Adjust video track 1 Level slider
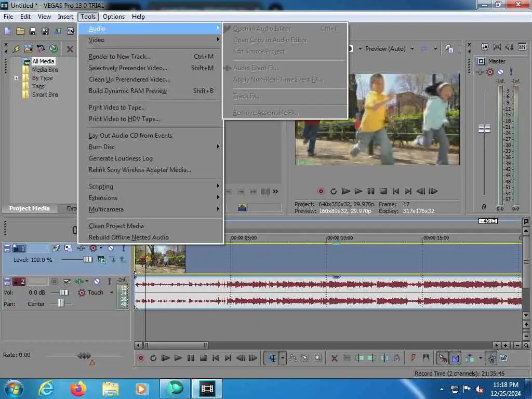 click(87, 260)
